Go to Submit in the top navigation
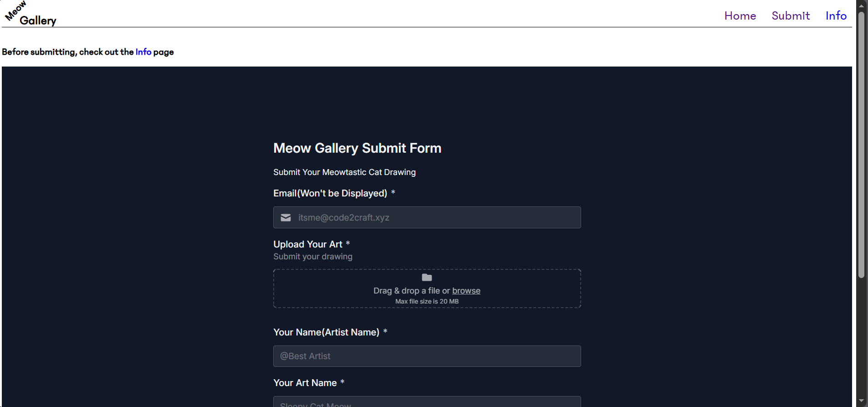The image size is (868, 407). (x=791, y=16)
